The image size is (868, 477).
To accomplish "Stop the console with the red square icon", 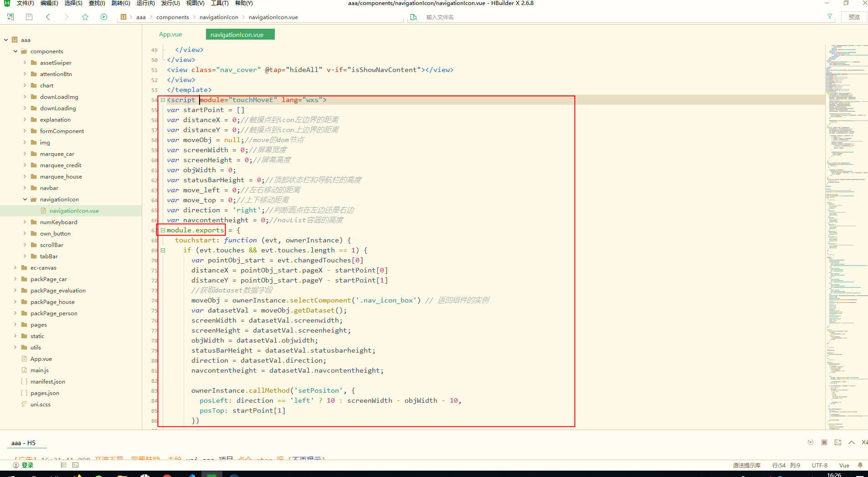I will 824,442.
